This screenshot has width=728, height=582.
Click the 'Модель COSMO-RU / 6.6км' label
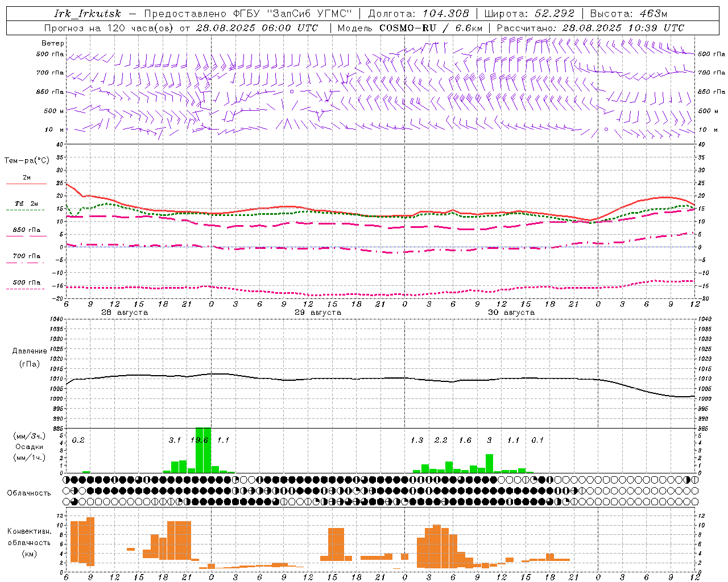[410, 28]
